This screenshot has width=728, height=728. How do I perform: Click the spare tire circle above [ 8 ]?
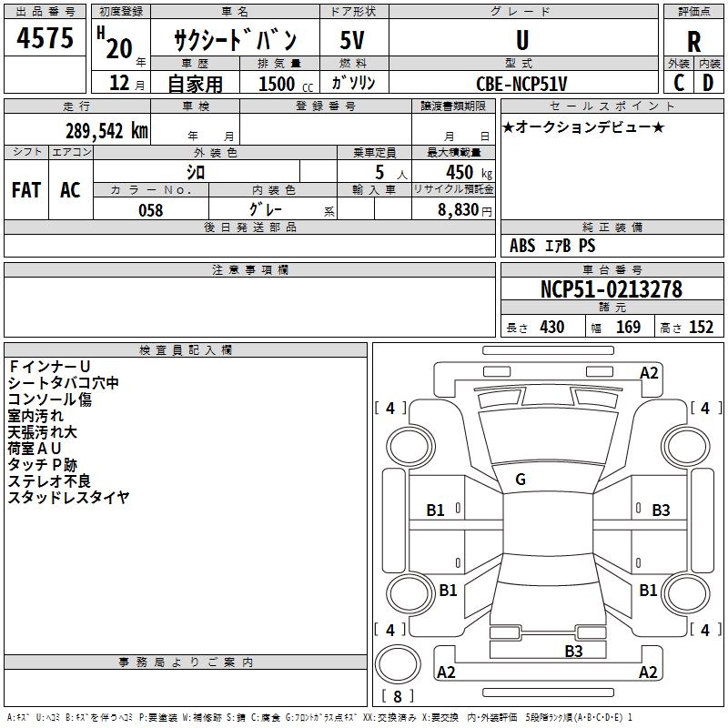[x=398, y=664]
